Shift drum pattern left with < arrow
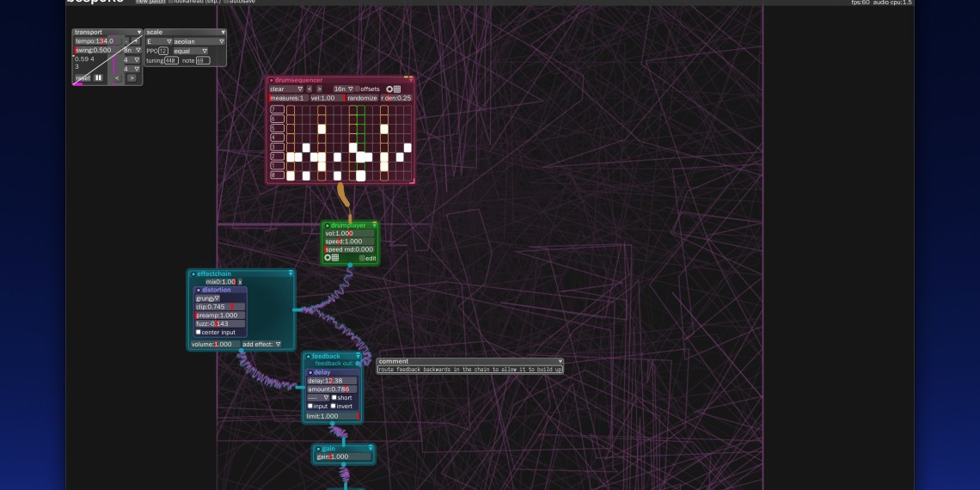 [309, 89]
